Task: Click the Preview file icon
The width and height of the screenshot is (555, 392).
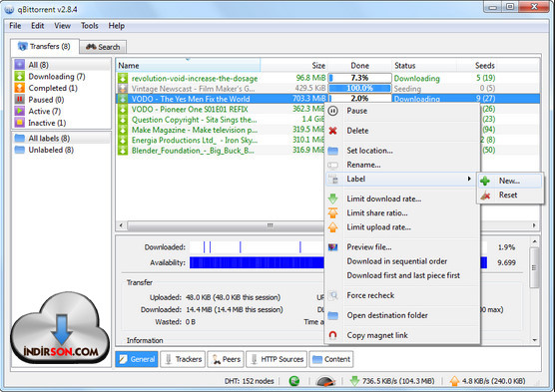Action: click(332, 247)
